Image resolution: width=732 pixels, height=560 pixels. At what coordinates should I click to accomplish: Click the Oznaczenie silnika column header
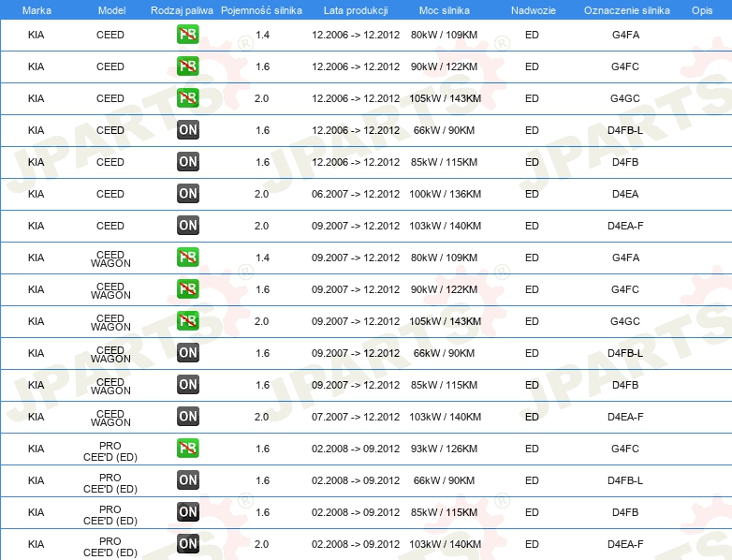(626, 10)
